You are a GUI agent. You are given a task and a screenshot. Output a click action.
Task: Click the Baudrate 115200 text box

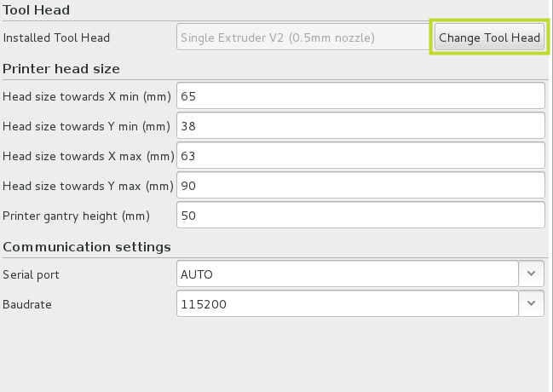pyautogui.click(x=348, y=303)
